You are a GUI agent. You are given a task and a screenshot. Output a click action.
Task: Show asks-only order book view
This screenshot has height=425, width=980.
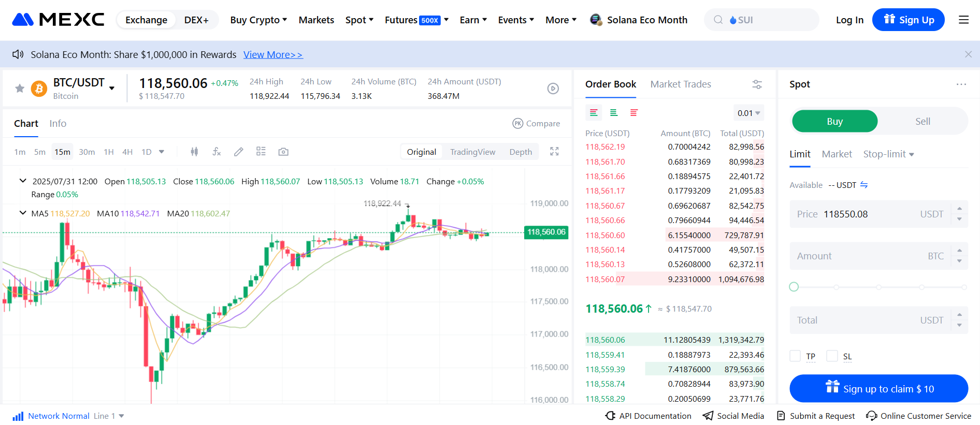[634, 112]
